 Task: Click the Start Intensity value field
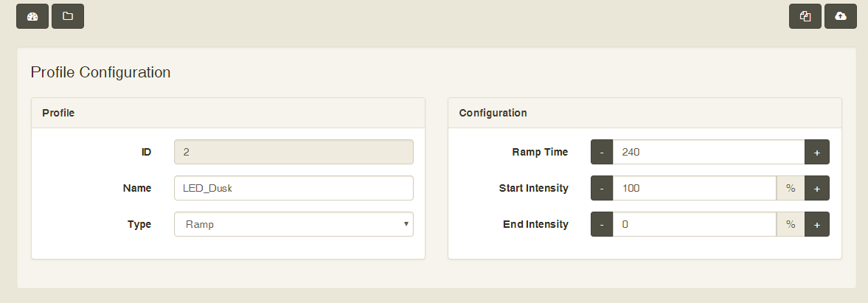point(695,188)
